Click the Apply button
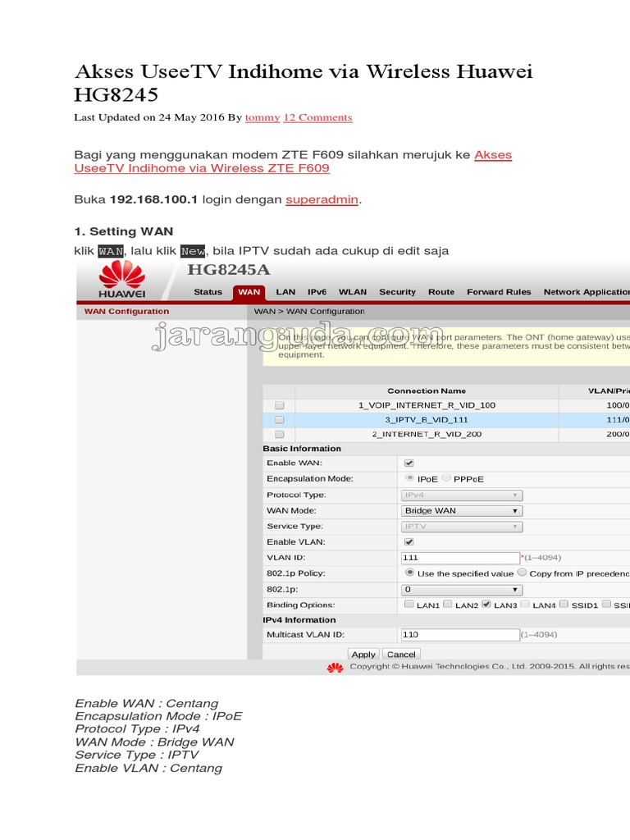 click(363, 654)
